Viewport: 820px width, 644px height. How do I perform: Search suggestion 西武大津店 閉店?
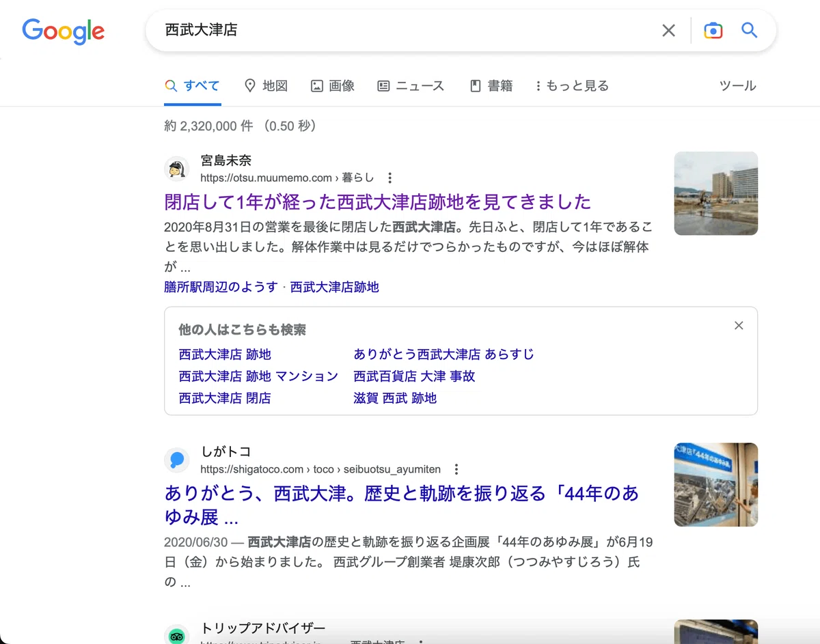(x=225, y=398)
